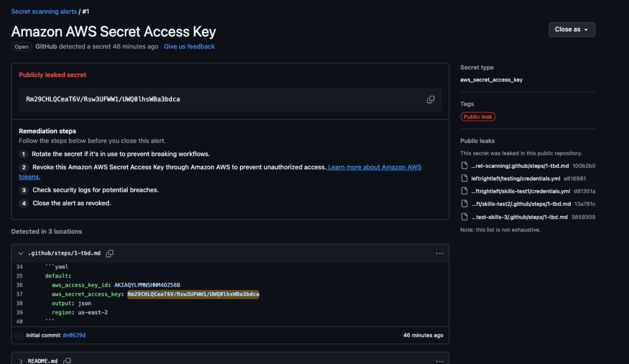Click the Detected in 3 locations heading
The width and height of the screenshot is (629, 364).
(47, 232)
